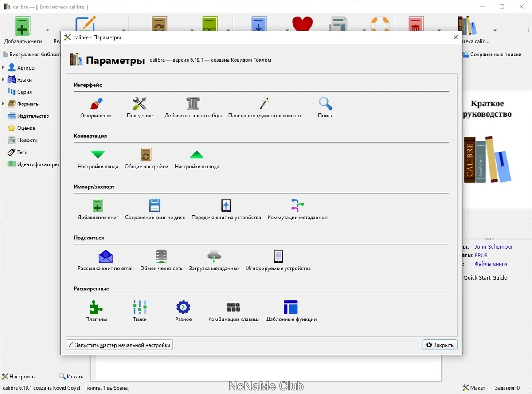532x394 pixels.
Task: Open Настройки вывода conversion settings
Action: pyautogui.click(x=197, y=159)
